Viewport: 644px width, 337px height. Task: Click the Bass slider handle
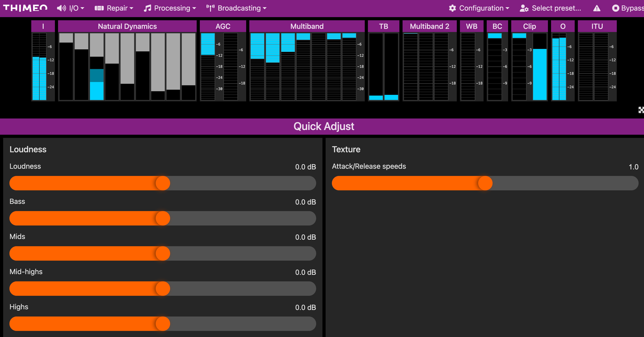coord(163,218)
